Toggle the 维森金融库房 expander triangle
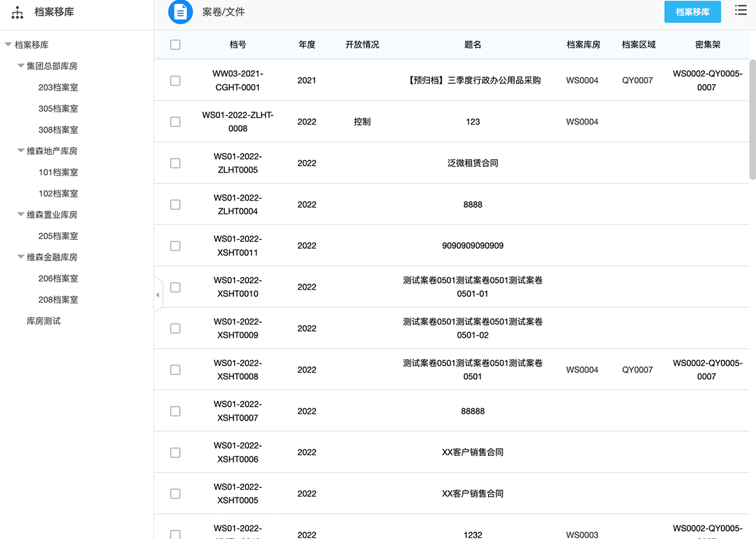 [21, 257]
